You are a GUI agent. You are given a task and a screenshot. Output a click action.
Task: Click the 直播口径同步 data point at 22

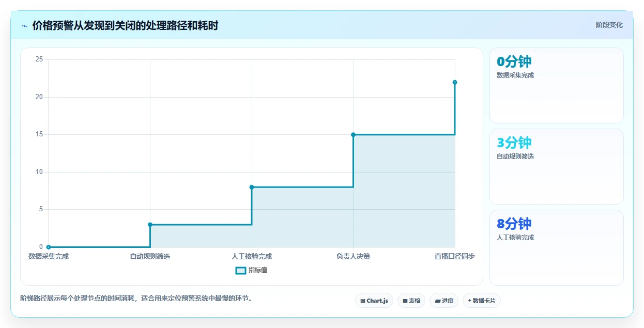pos(455,82)
